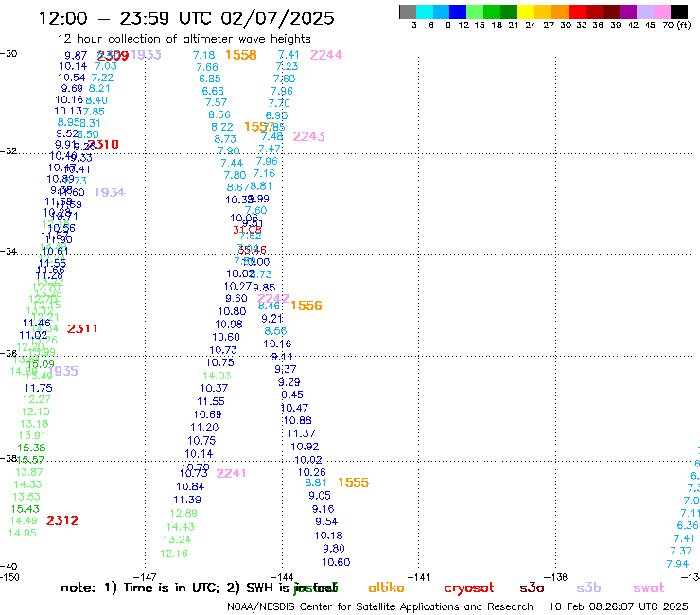Click the wave height value '14.43'
This screenshot has width=700, height=615.
point(181,527)
